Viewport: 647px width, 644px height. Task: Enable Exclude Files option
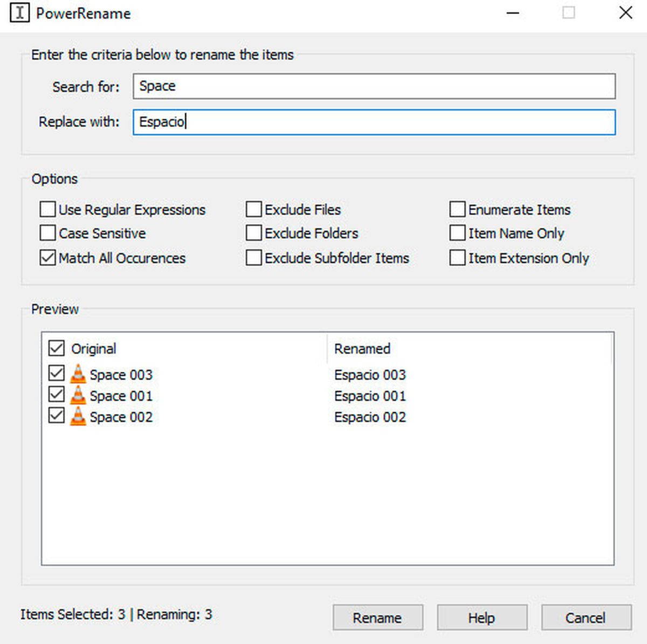[253, 209]
